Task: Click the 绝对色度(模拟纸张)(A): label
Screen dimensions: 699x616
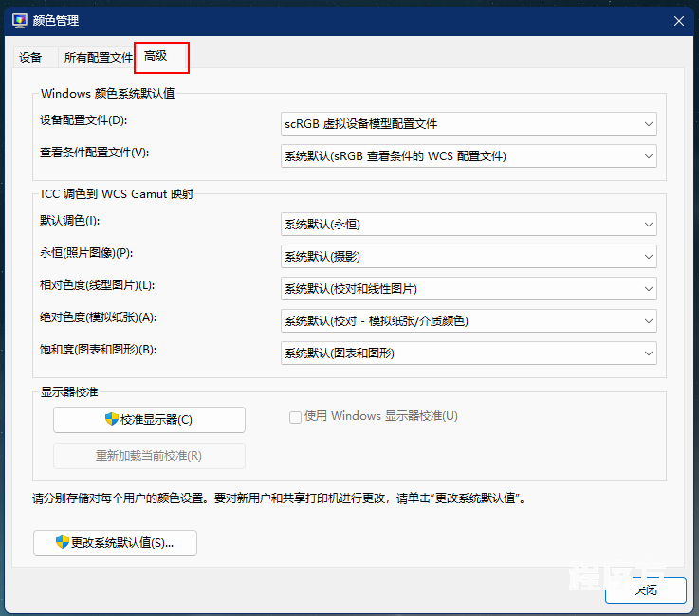Action: point(98,317)
